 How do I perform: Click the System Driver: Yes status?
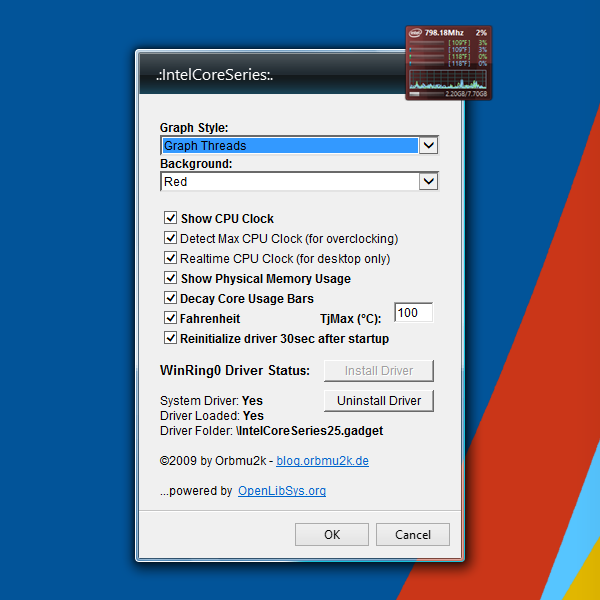pyautogui.click(x=211, y=401)
